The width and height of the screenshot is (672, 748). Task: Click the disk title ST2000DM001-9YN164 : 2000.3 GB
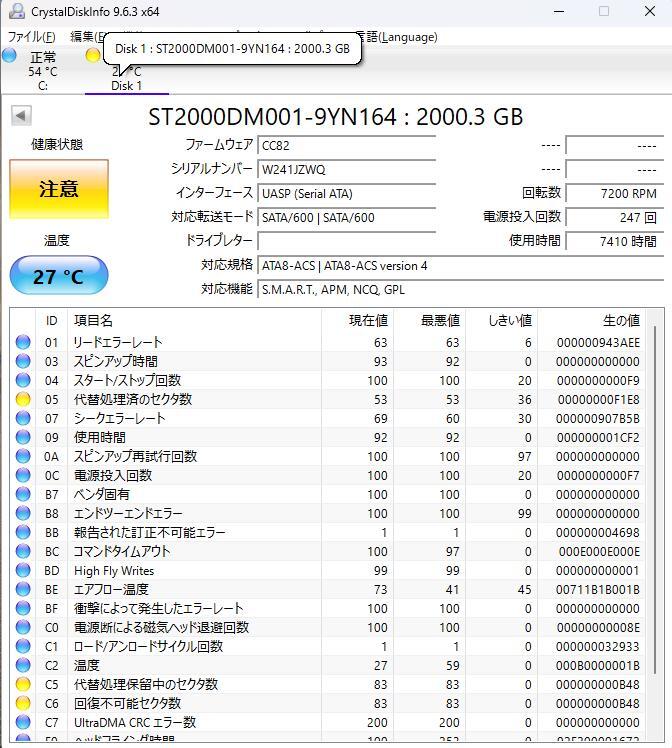(x=335, y=117)
